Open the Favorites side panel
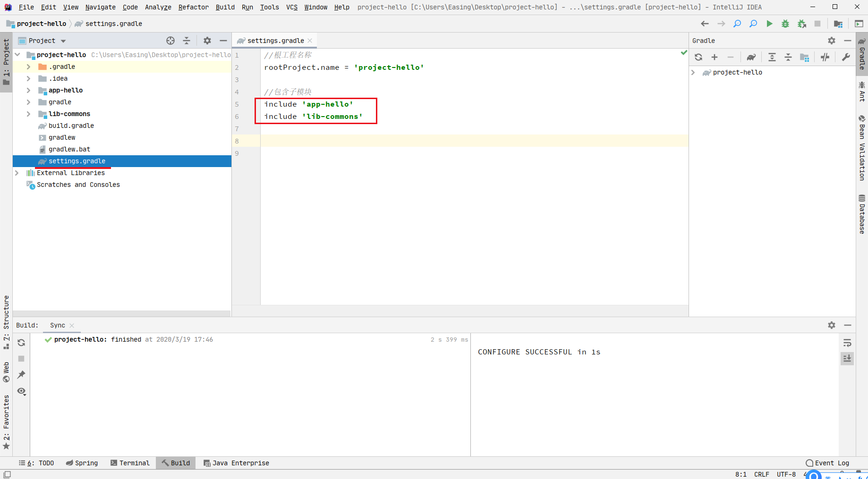 (6, 422)
